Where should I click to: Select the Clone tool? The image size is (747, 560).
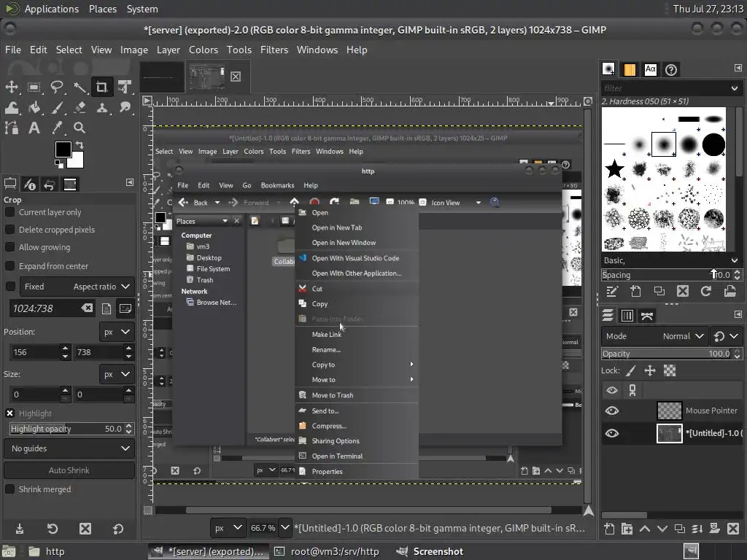pyautogui.click(x=102, y=108)
